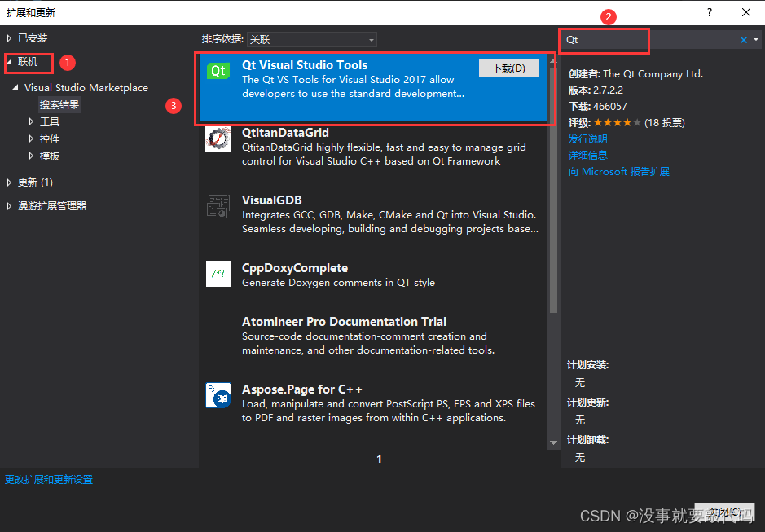Screen dimensions: 765x532
Task: Click the results list scroll down arrow
Action: point(553,442)
